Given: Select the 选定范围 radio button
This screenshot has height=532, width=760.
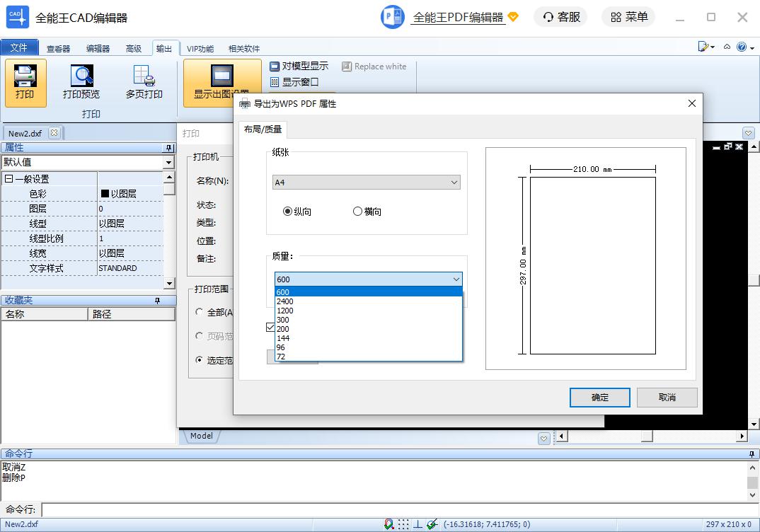Looking at the screenshot, I should (200, 360).
